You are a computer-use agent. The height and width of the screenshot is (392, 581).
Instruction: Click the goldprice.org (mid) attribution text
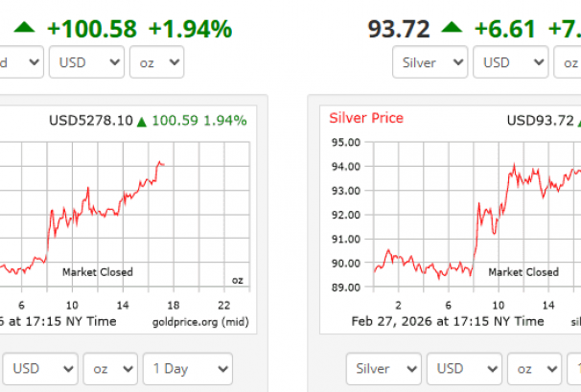coord(199,321)
